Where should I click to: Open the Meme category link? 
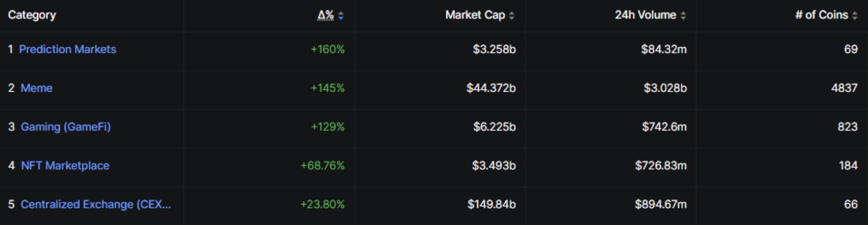pos(37,88)
